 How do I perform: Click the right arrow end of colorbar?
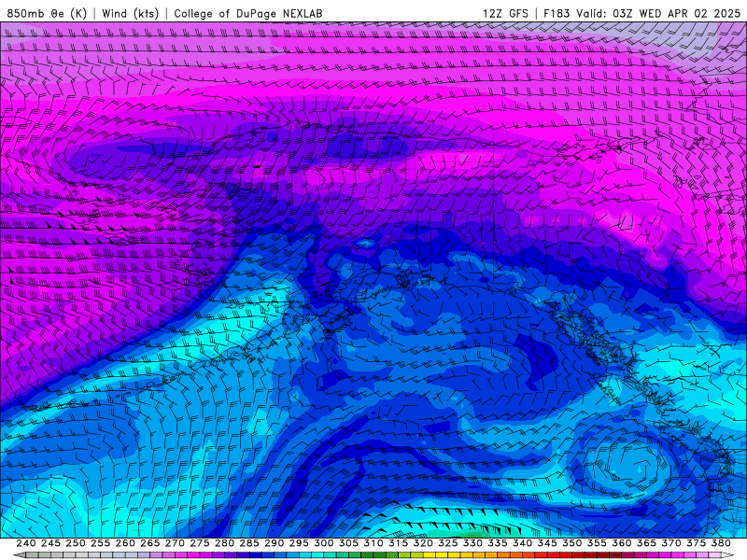pyautogui.click(x=728, y=555)
